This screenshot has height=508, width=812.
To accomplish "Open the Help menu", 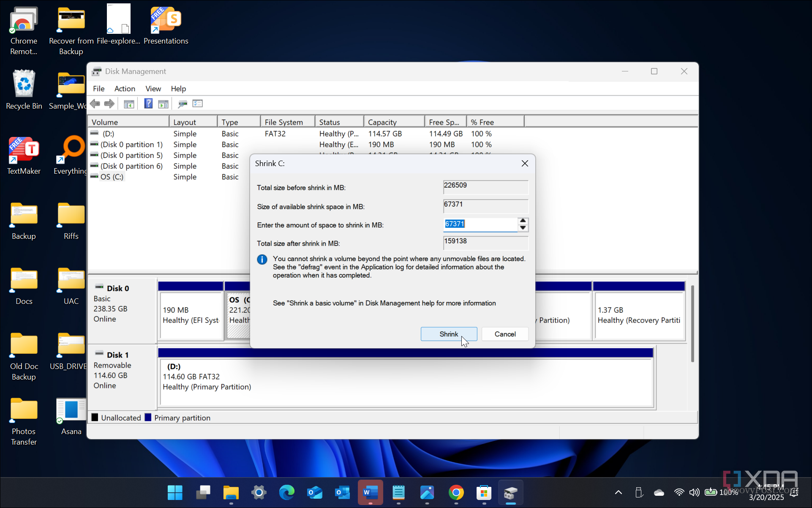I will pyautogui.click(x=178, y=89).
